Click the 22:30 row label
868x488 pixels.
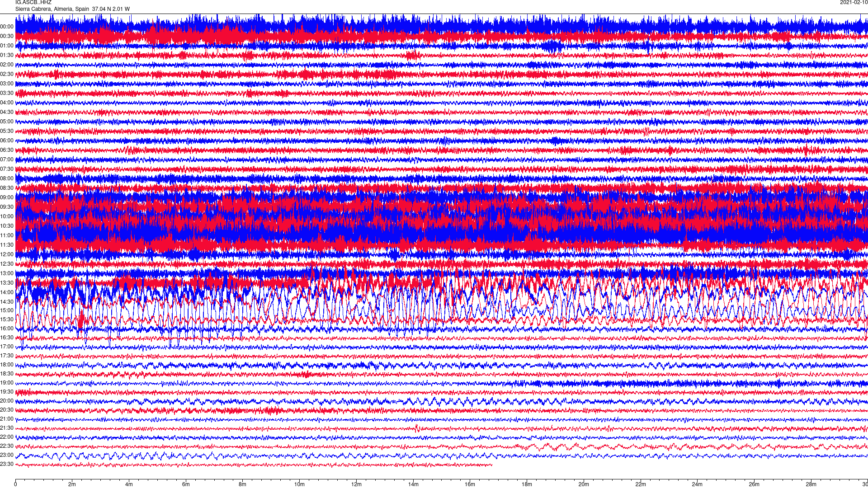pos(7,446)
